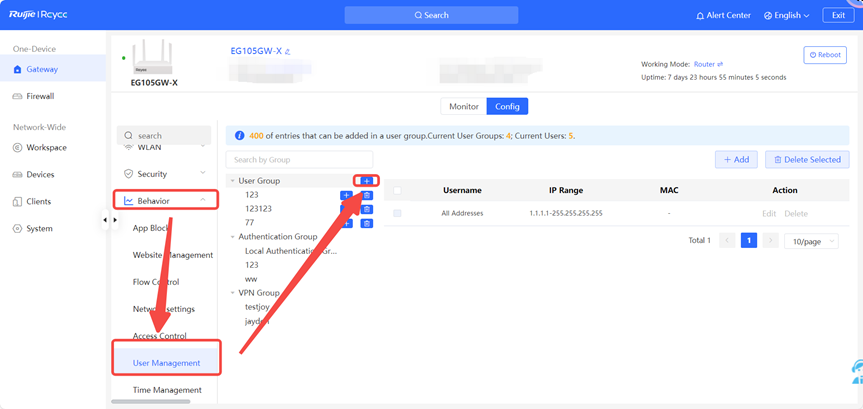Click the globe language icon

click(768, 15)
